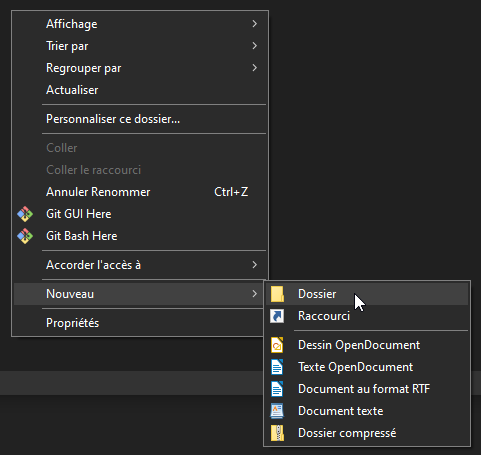Click the Git Bash Here icon
Screen dimensions: 481x455
pos(25,236)
